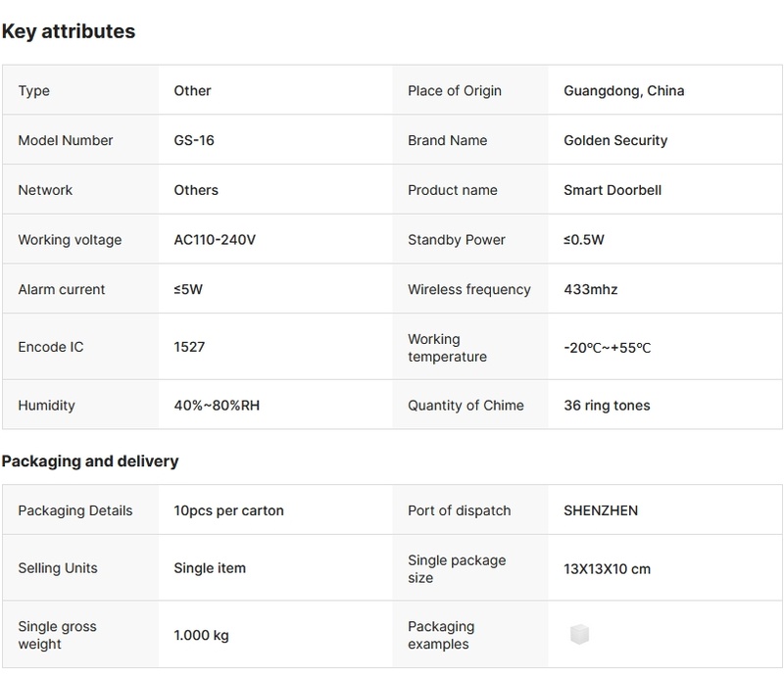Click the 36 ring tones value
Viewport: 784px width, 677px height.
tap(607, 406)
